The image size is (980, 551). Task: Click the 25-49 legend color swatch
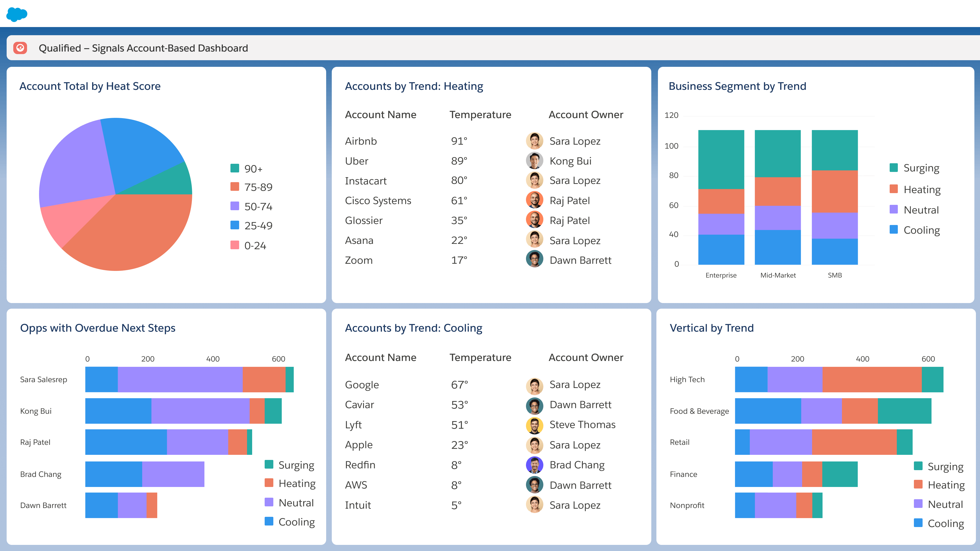[x=235, y=225]
